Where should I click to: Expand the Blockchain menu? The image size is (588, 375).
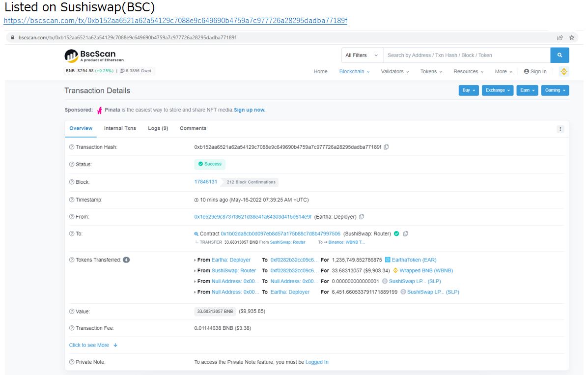(354, 71)
